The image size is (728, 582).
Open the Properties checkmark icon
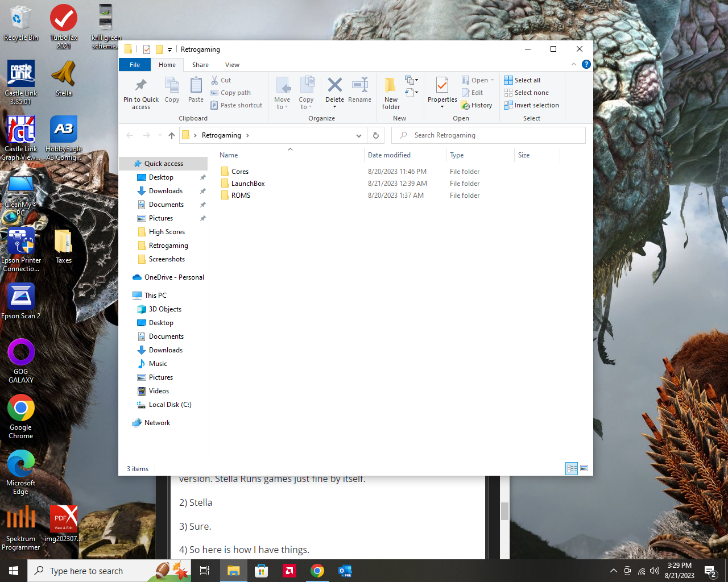tap(442, 86)
